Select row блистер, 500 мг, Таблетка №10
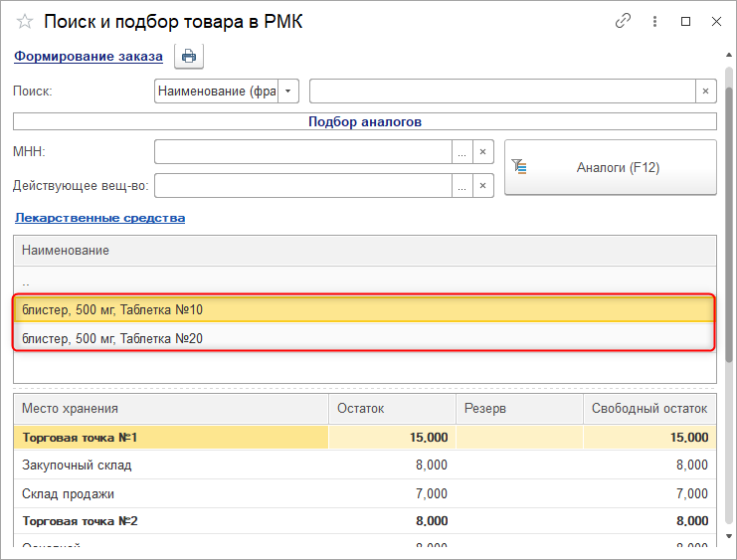The width and height of the screenshot is (737, 560). (364, 310)
